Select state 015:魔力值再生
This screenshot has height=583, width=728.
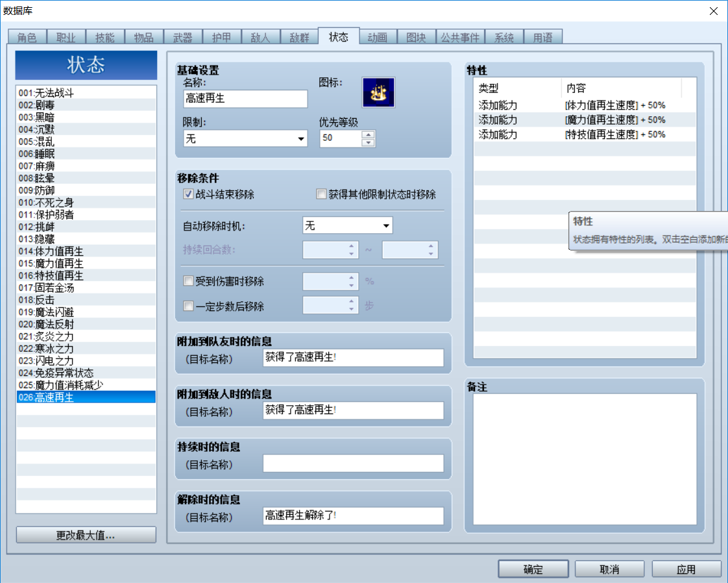coord(86,264)
